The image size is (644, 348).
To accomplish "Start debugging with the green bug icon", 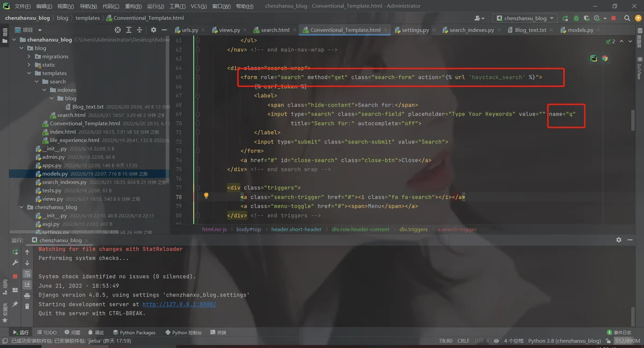I will tap(576, 18).
